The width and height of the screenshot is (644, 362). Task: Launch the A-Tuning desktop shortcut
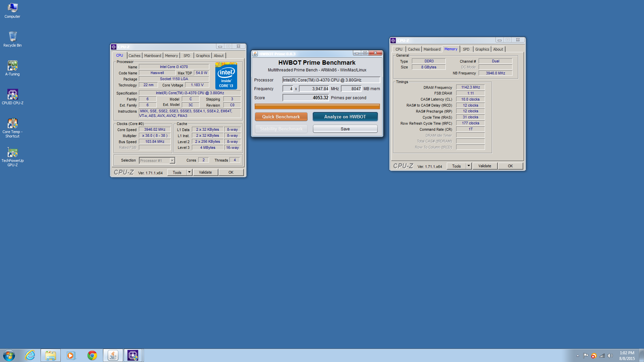click(12, 68)
